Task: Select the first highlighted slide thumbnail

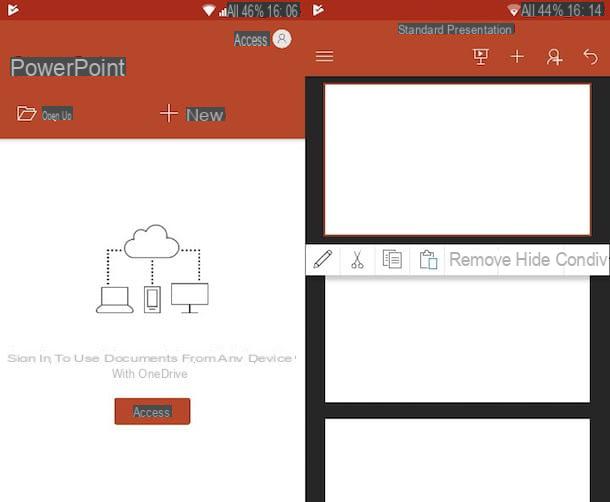Action: (457, 160)
